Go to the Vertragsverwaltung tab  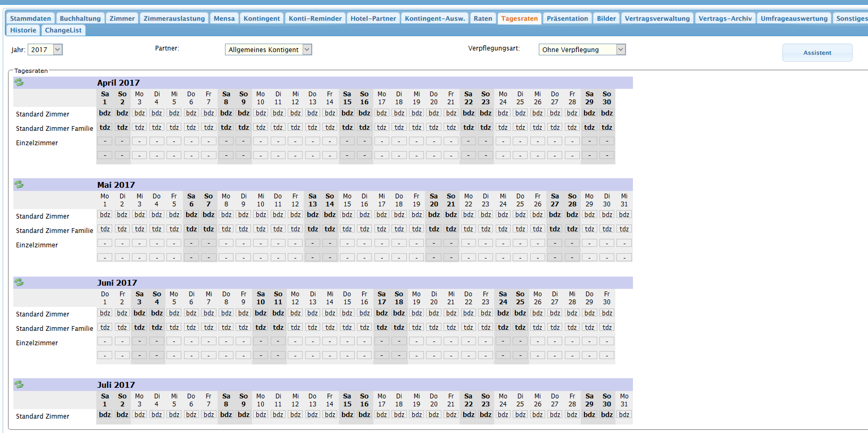tap(657, 19)
